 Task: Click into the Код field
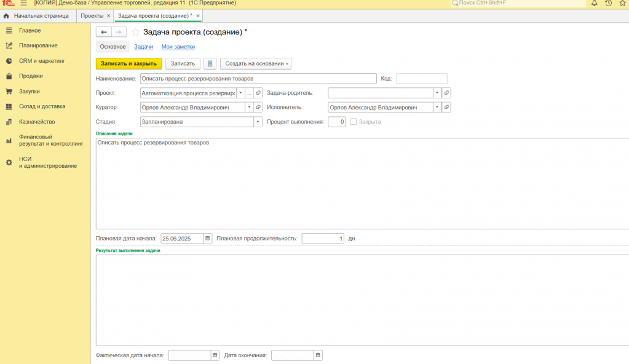tap(422, 79)
